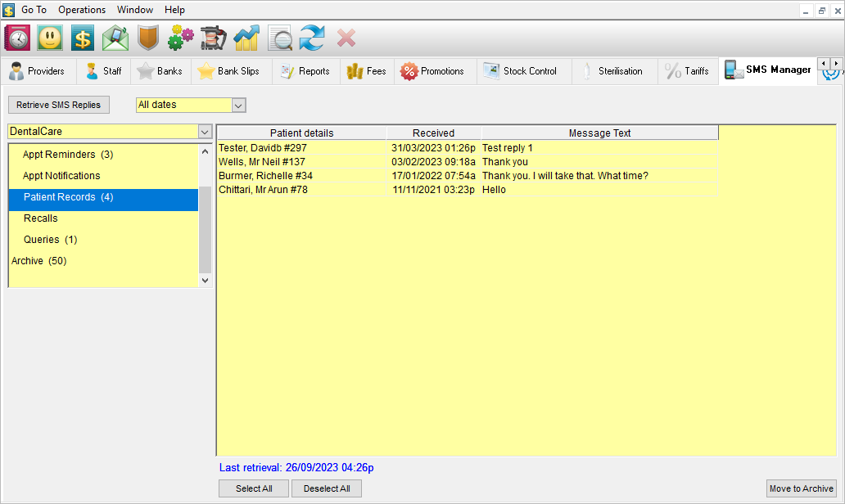Click folder list scrollbar up arrow
This screenshot has height=504, width=845.
205,152
